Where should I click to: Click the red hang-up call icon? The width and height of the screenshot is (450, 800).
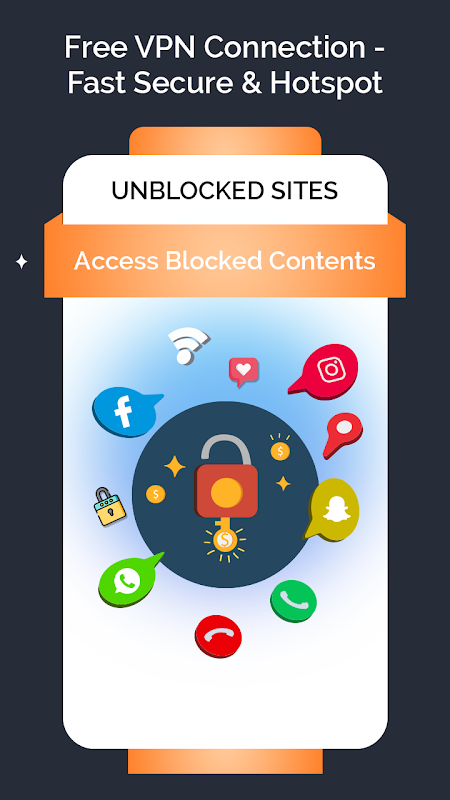(x=218, y=636)
